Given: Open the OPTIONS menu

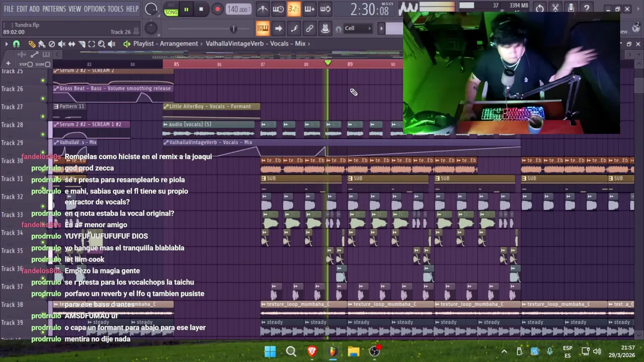Looking at the screenshot, I should click(95, 9).
